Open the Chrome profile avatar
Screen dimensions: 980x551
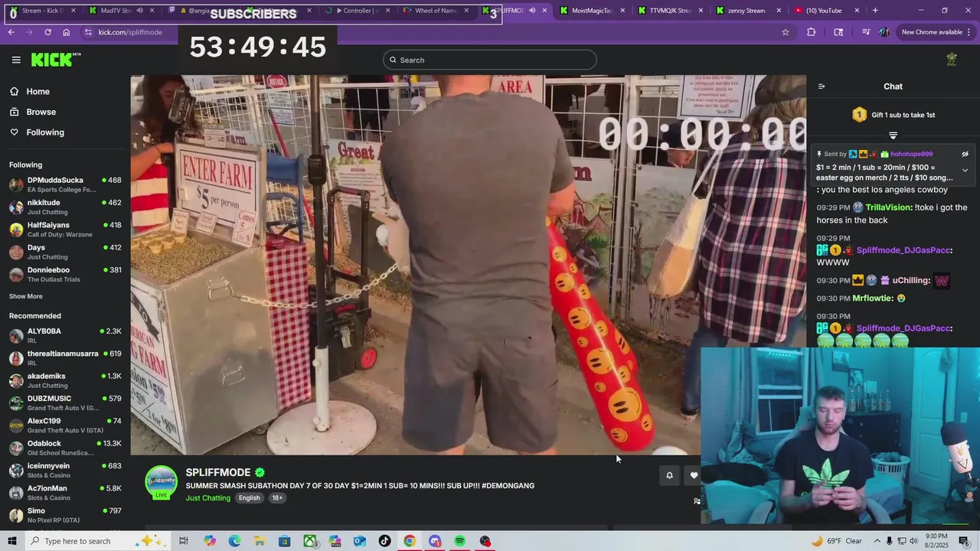pyautogui.click(x=884, y=32)
